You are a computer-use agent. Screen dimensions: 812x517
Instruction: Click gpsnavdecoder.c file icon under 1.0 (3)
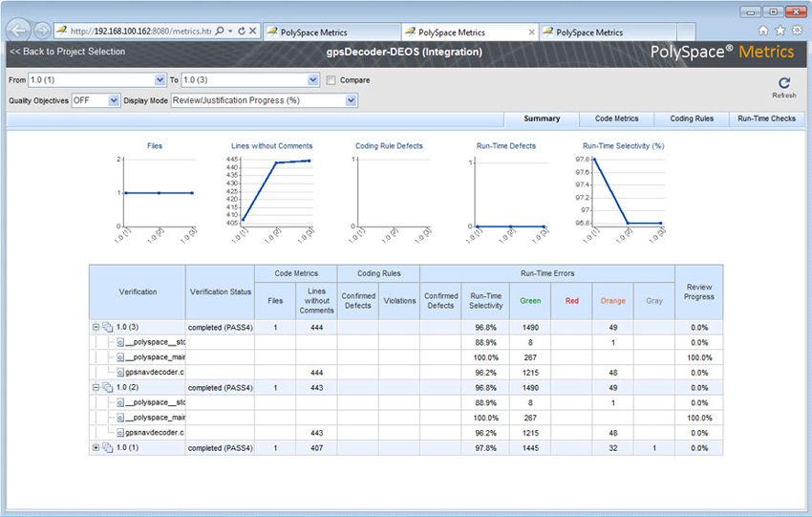coord(119,373)
